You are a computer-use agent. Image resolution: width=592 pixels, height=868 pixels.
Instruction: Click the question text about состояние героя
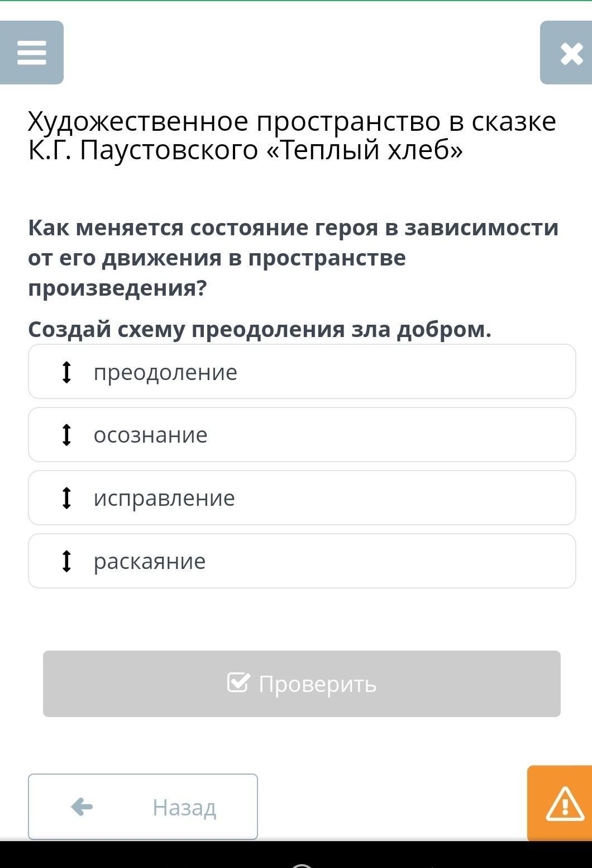(293, 258)
